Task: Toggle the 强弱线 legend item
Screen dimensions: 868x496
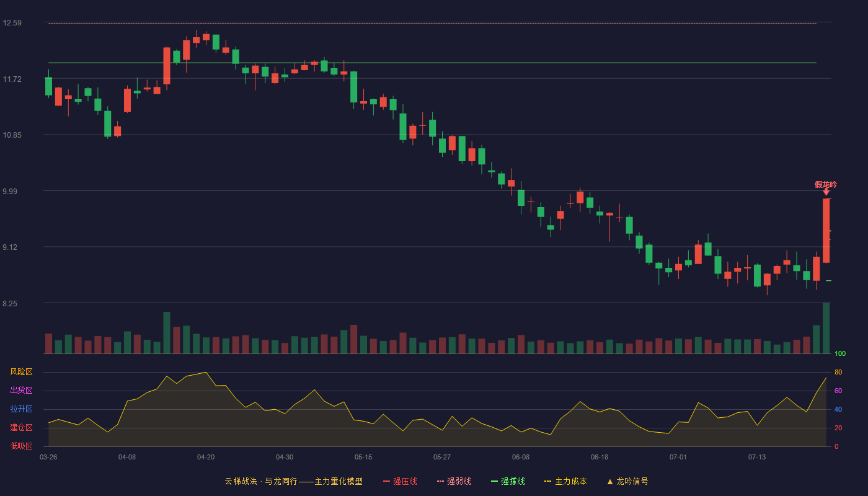Action: (x=454, y=481)
